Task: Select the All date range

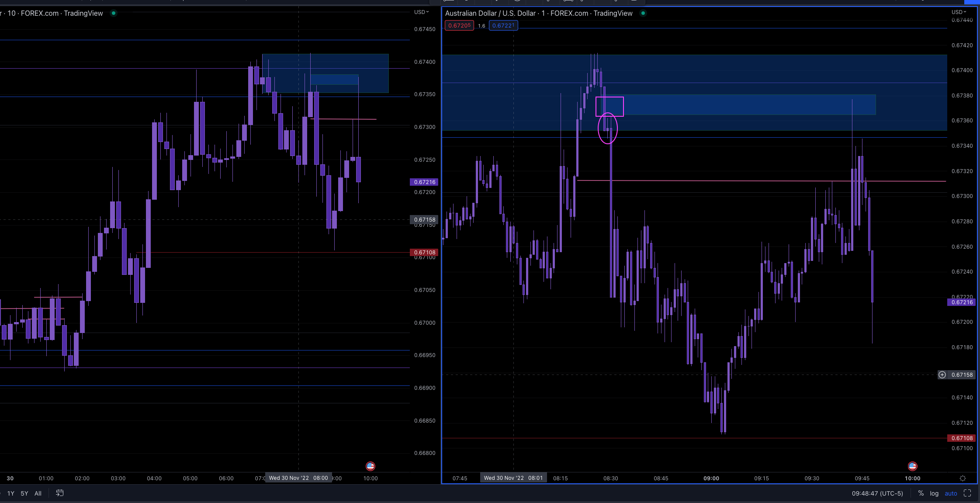Action: coord(38,493)
